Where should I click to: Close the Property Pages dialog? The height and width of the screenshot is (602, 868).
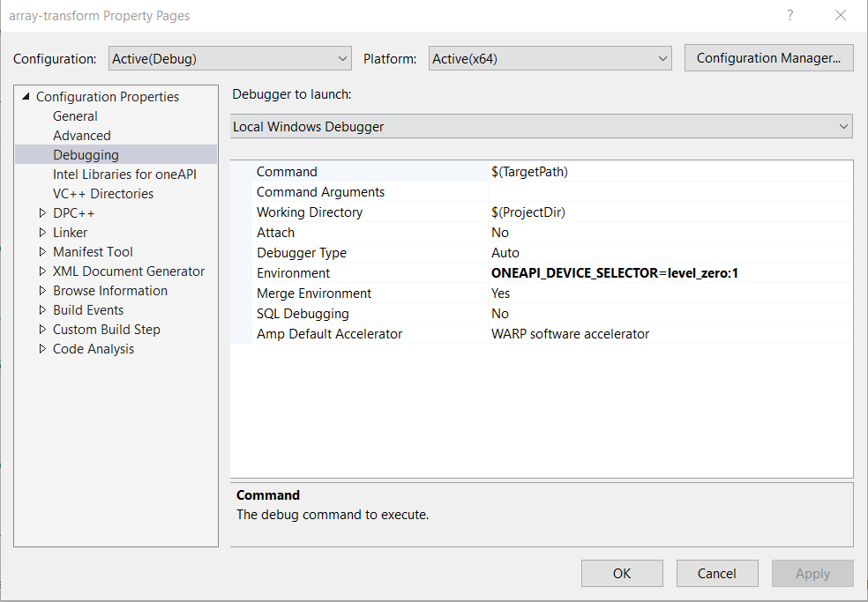(x=840, y=15)
